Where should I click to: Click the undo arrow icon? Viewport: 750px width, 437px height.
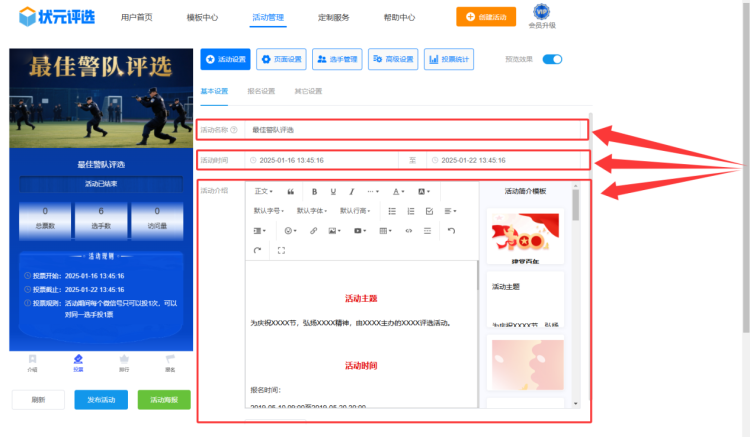point(451,231)
